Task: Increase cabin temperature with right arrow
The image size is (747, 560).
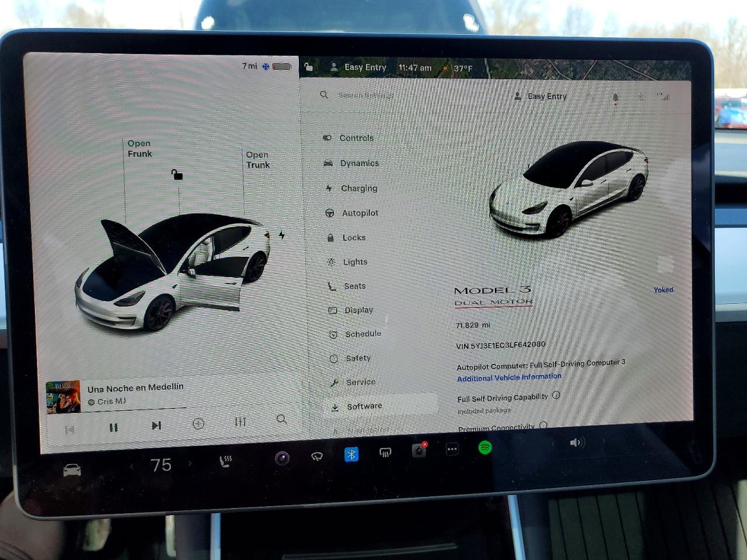Action: click(x=190, y=464)
